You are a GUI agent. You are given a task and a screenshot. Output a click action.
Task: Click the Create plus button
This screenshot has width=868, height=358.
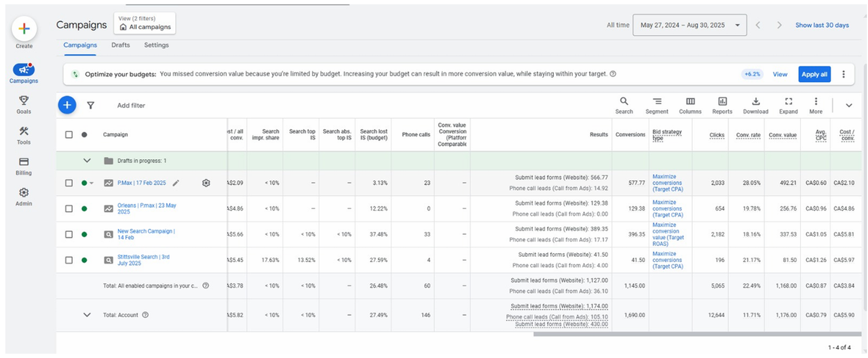pyautogui.click(x=24, y=29)
